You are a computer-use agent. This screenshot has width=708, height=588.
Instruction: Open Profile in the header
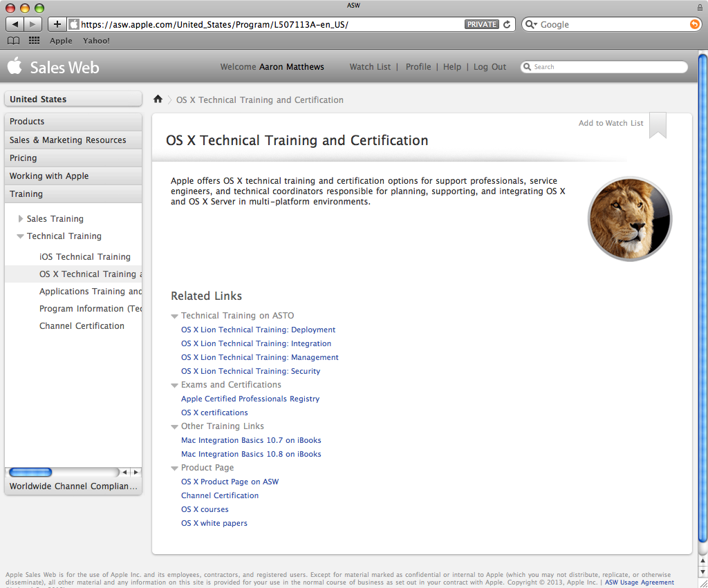point(418,67)
